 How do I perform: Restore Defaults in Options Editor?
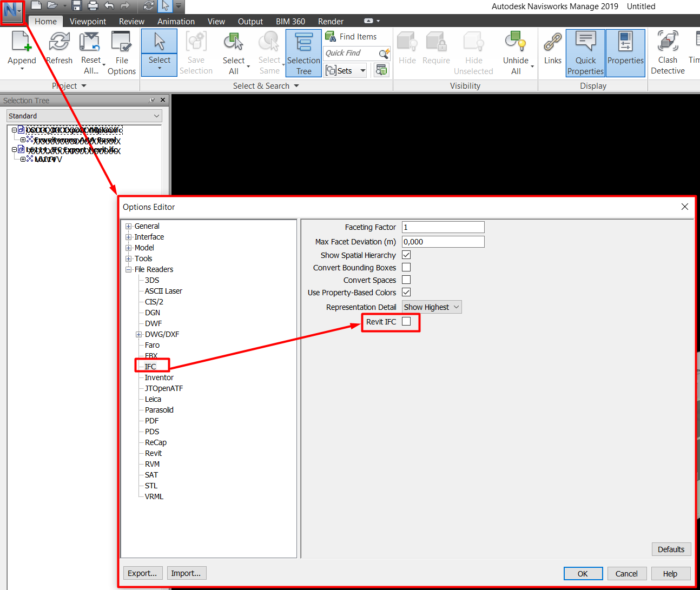671,549
